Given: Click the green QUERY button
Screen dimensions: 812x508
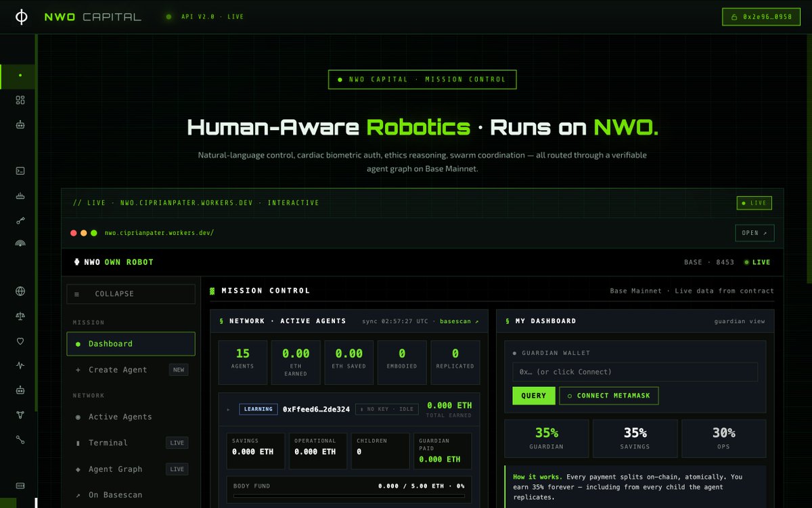Looking at the screenshot, I should pyautogui.click(x=534, y=396).
